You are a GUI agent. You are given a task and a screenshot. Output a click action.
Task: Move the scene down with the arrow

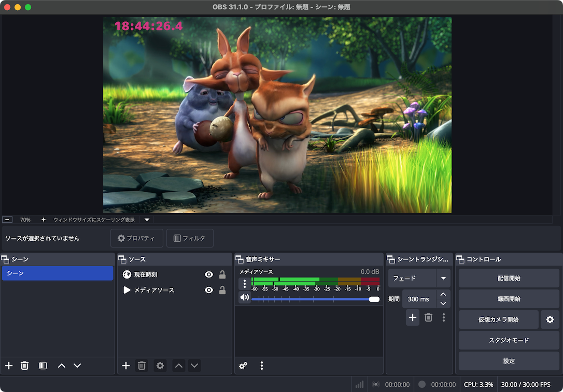tap(77, 366)
